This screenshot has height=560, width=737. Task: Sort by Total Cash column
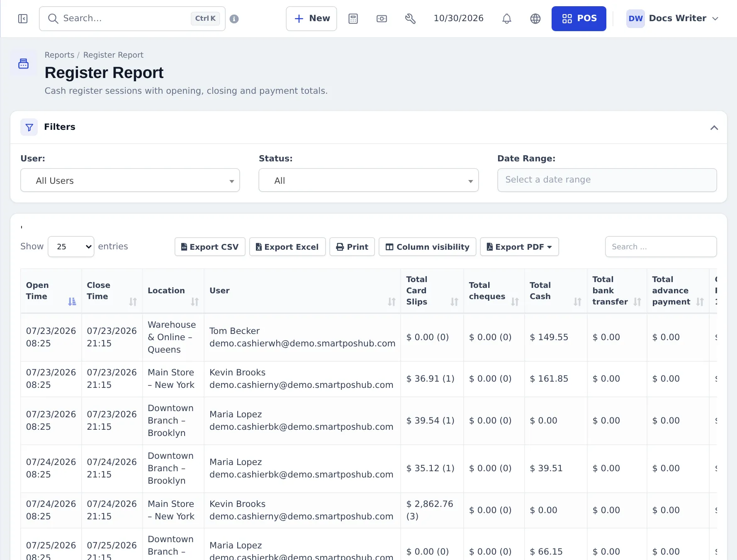(x=556, y=291)
